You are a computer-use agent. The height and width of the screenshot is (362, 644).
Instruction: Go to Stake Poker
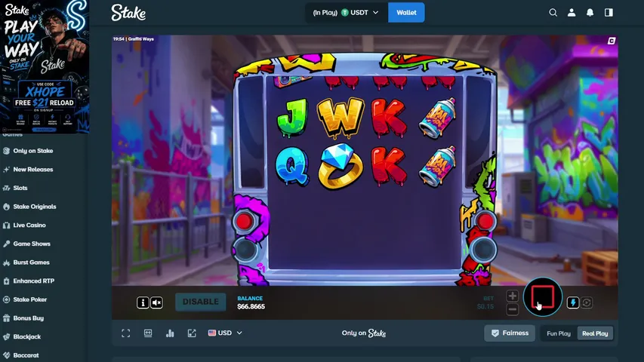[30, 299]
